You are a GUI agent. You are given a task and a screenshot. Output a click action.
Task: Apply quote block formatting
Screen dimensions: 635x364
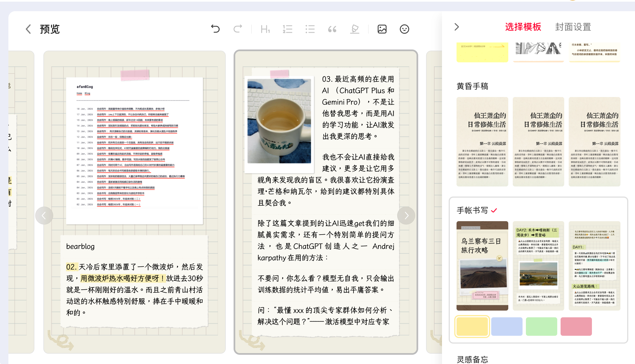(332, 29)
